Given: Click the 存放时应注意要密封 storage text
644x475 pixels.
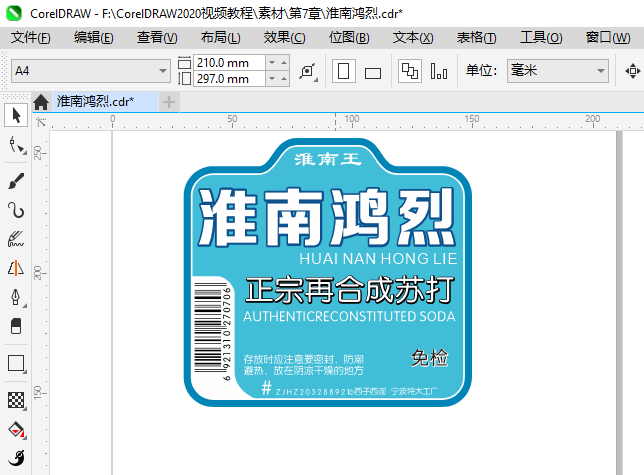Looking at the screenshot, I should [304, 365].
